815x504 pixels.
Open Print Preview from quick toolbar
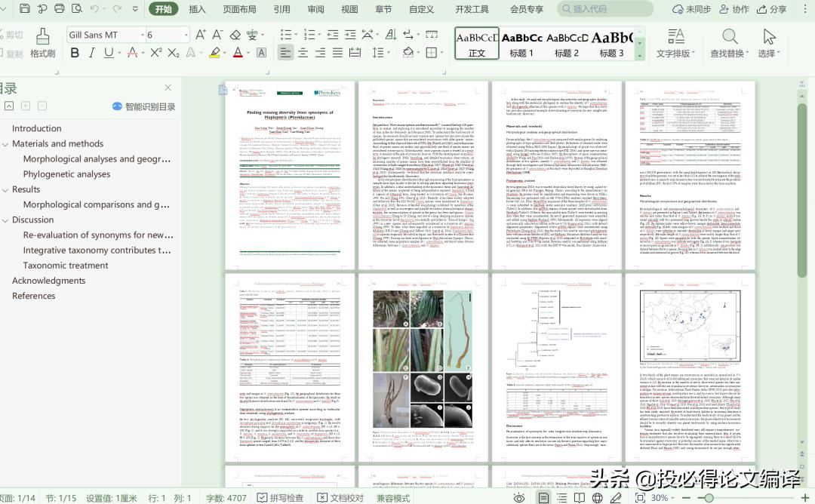[77, 8]
